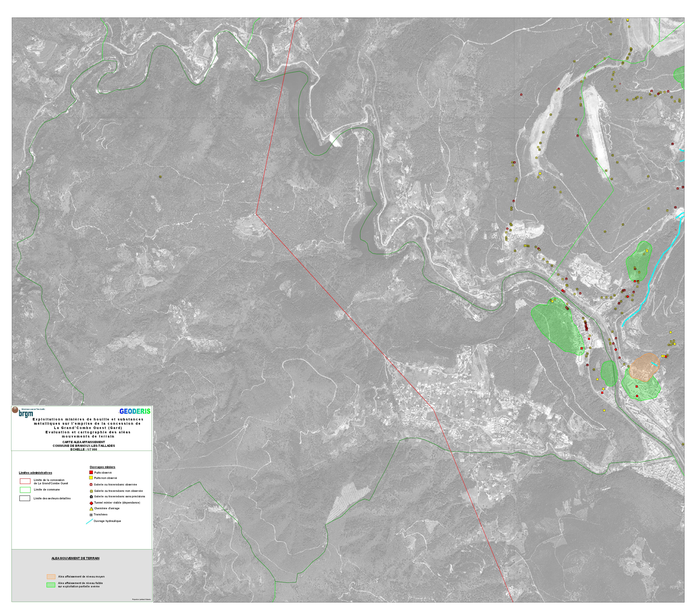Click the 'Ouvrages miniers' legend heading

pyautogui.click(x=102, y=467)
